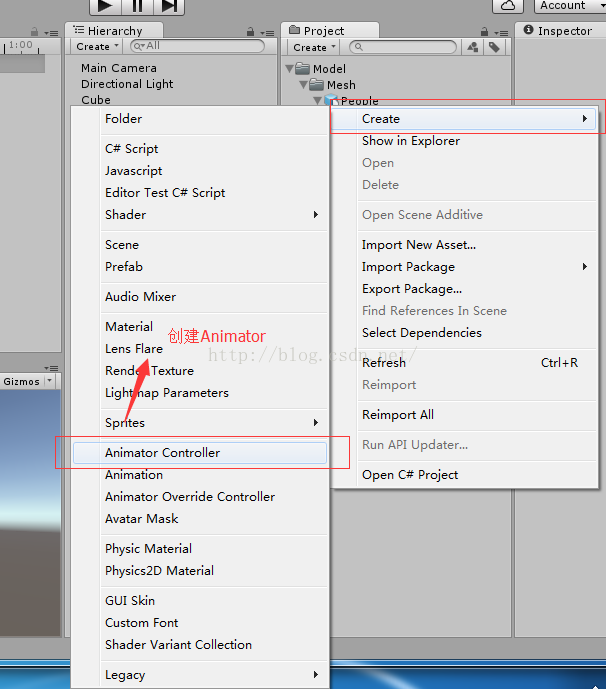Collapse the Model folder arrow
The height and width of the screenshot is (689, 606).
point(289,69)
